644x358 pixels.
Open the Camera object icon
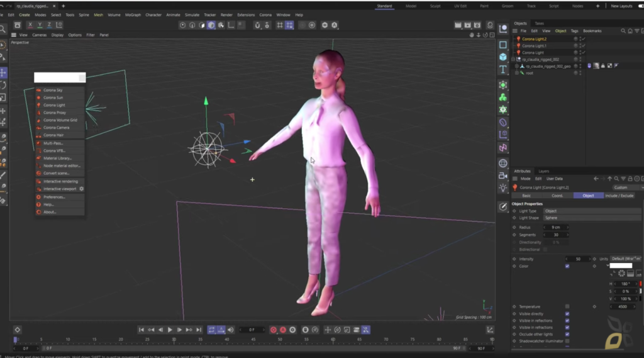[x=502, y=176]
